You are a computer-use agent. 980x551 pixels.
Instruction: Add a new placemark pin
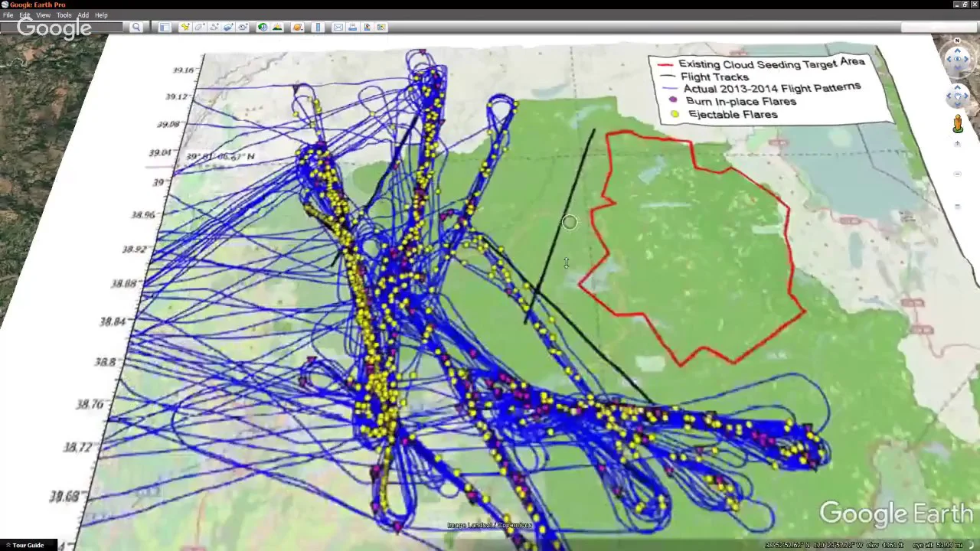pos(185,28)
